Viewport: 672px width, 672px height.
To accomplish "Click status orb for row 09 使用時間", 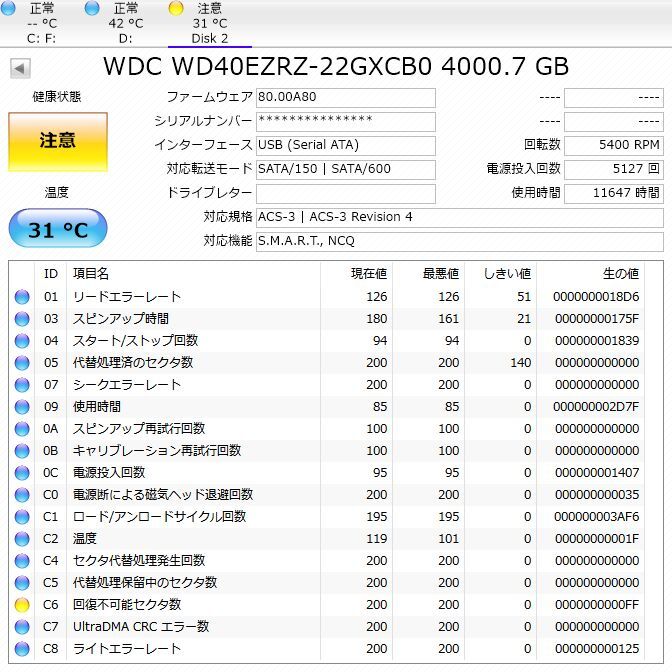I will coord(22,407).
